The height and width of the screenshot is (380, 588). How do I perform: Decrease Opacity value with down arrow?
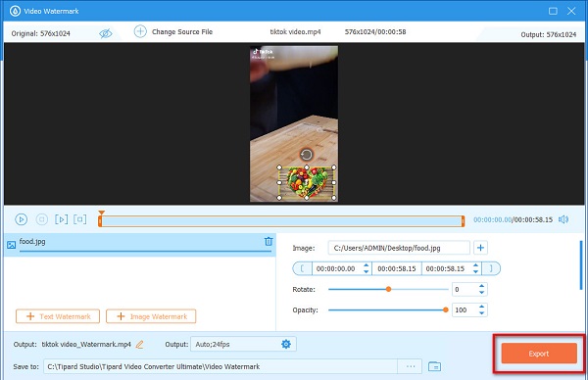click(x=482, y=313)
